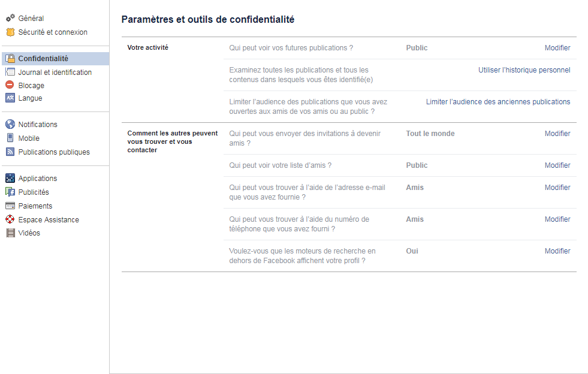Modify who can send friend invitations

pyautogui.click(x=557, y=134)
